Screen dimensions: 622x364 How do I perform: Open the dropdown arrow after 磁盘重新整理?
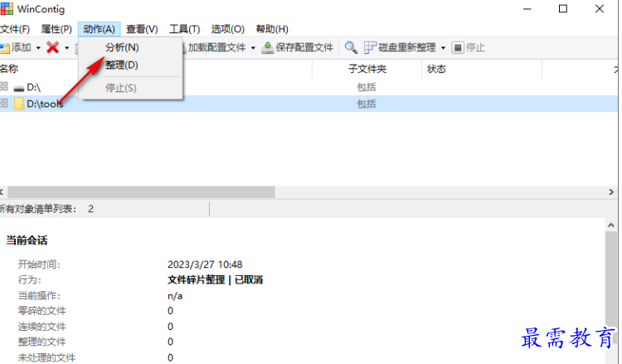coord(443,48)
